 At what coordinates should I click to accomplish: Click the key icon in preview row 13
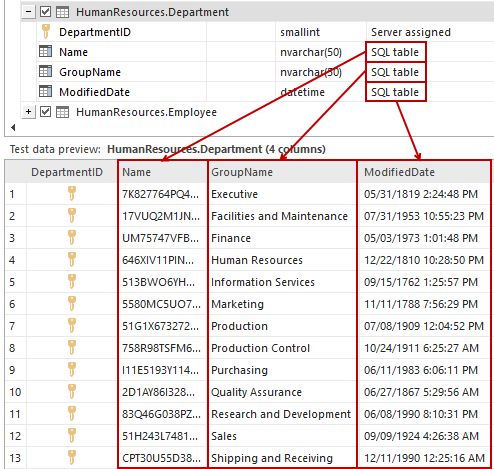coord(72,457)
